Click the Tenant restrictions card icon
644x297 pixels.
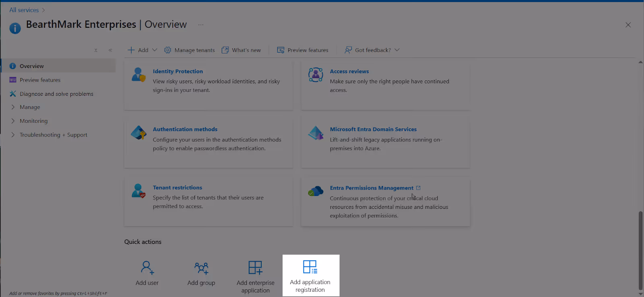[x=138, y=191]
